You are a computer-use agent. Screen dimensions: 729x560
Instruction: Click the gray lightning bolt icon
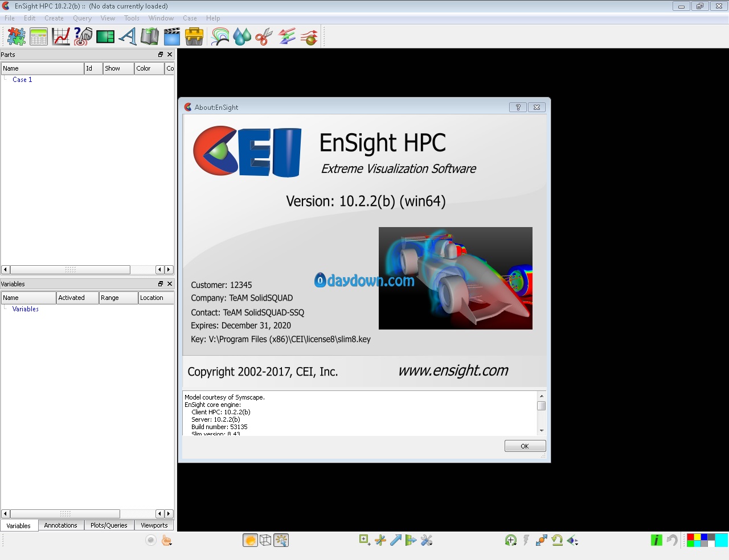pos(526,540)
